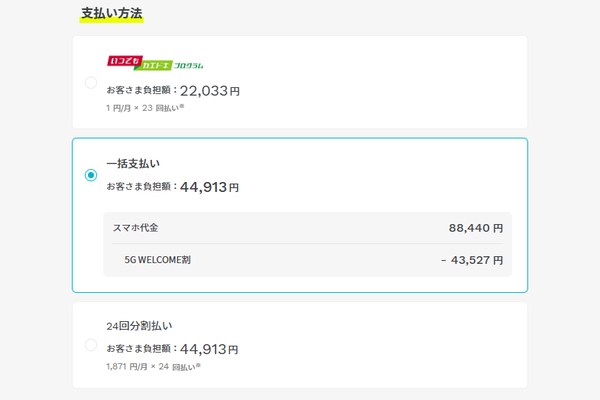
Task: Click the スマホ代金 row label
Action: [135, 228]
